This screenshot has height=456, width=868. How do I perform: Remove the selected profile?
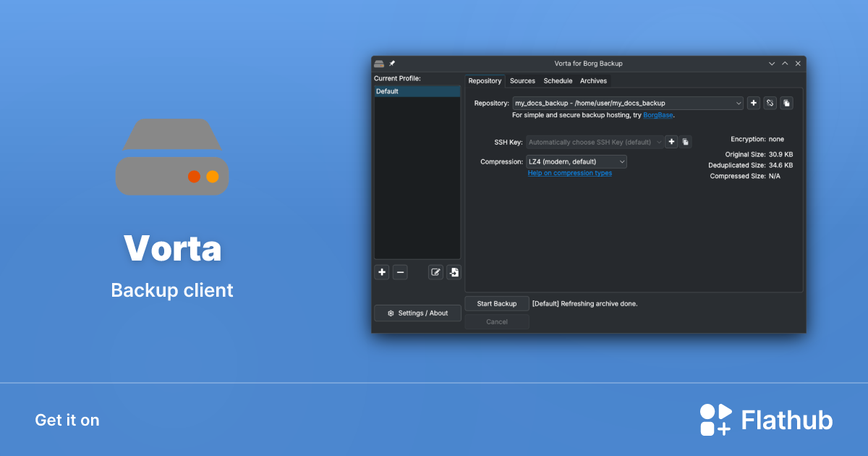(400, 271)
